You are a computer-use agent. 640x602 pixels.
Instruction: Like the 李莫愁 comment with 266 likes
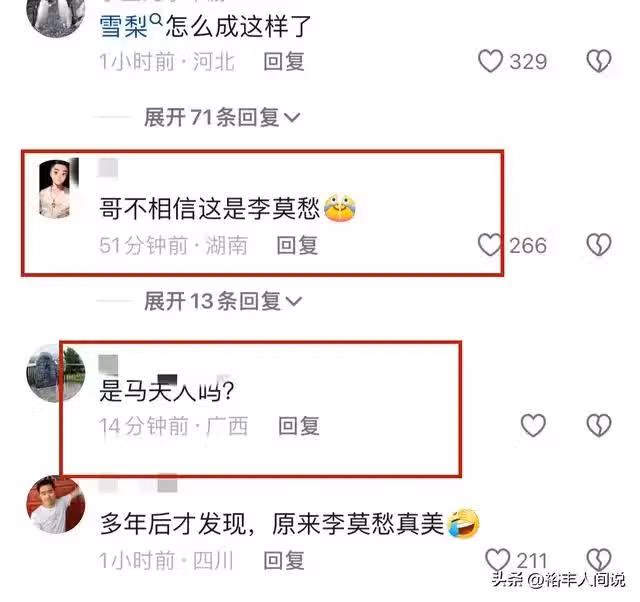490,245
